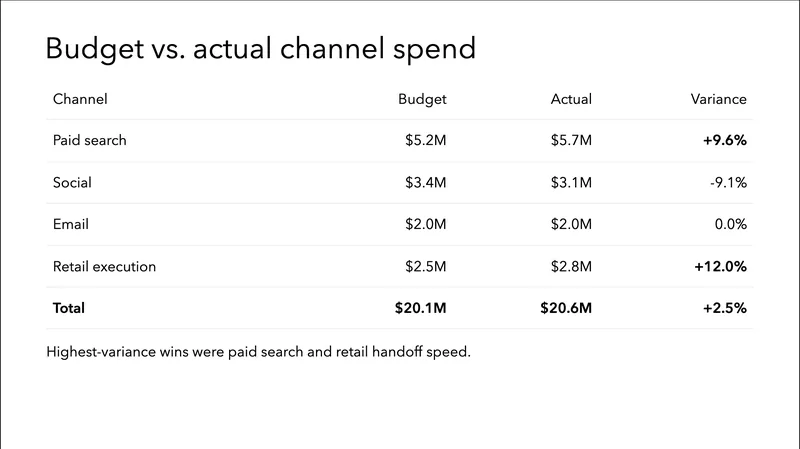This screenshot has height=449, width=800.
Task: Click the +9.6% variance value
Action: pyautogui.click(x=725, y=141)
